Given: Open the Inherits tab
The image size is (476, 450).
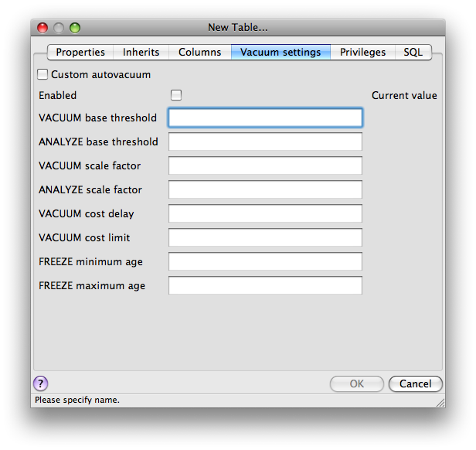Looking at the screenshot, I should pos(141,53).
